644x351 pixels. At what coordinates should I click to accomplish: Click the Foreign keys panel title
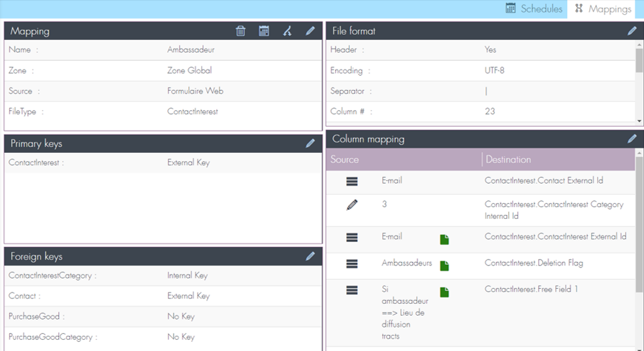[36, 256]
